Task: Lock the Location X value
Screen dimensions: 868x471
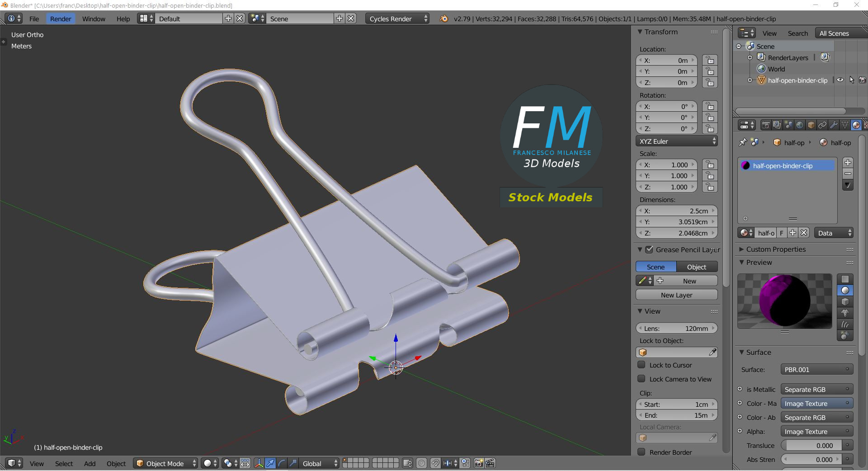Action: (710, 61)
